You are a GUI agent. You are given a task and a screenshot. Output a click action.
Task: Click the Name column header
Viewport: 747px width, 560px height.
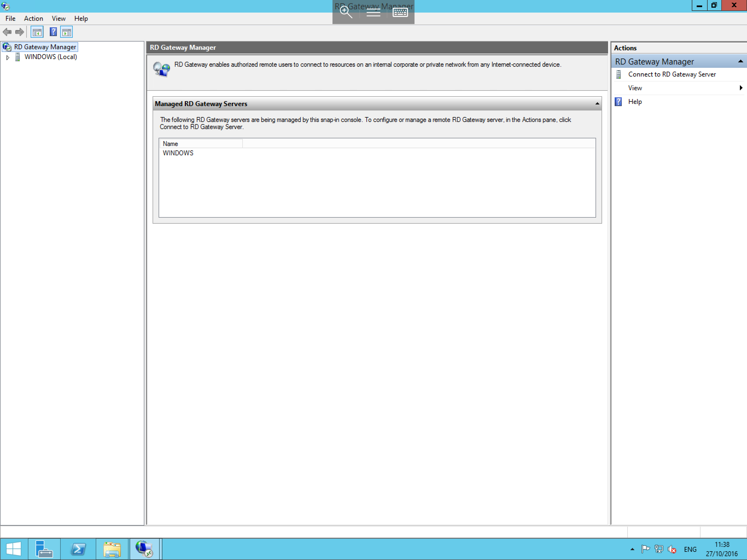pyautogui.click(x=201, y=144)
